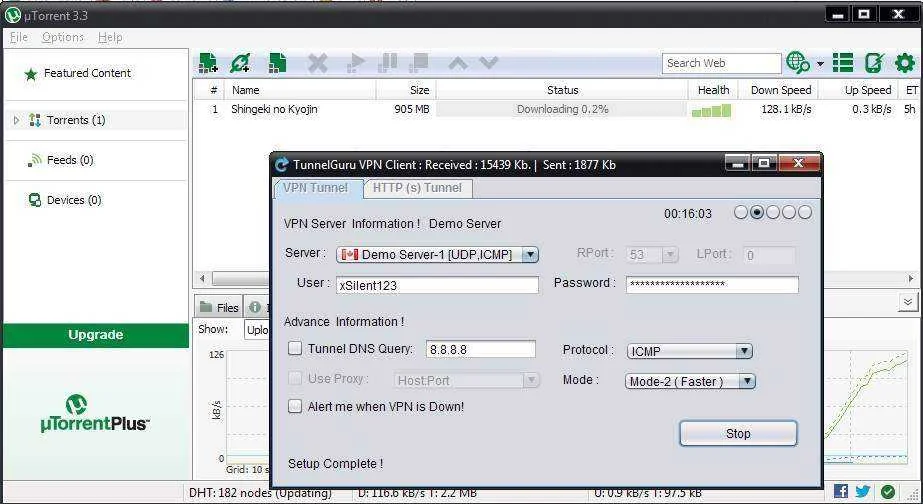This screenshot has width=923, height=504.
Task: Click the Stop button in TunnelGuru
Action: click(x=738, y=433)
